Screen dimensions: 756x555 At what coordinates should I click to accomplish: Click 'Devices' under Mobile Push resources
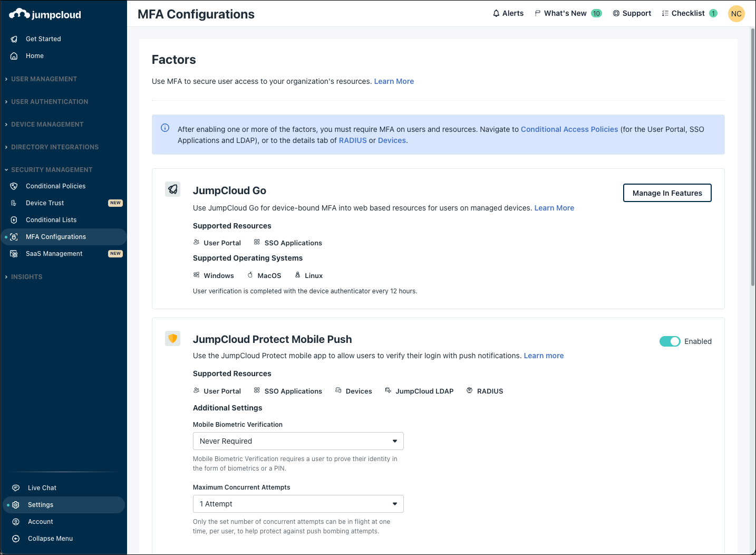click(x=359, y=391)
